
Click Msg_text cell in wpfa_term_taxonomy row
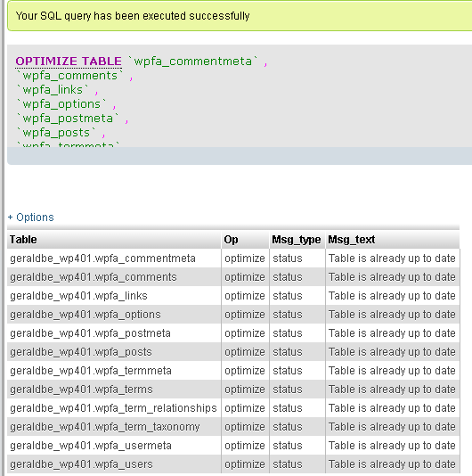(393, 427)
